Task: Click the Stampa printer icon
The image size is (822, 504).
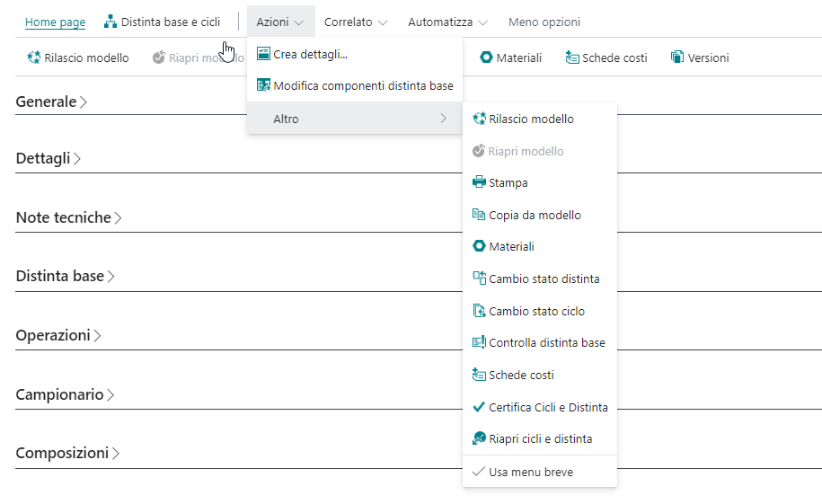Action: pos(479,182)
